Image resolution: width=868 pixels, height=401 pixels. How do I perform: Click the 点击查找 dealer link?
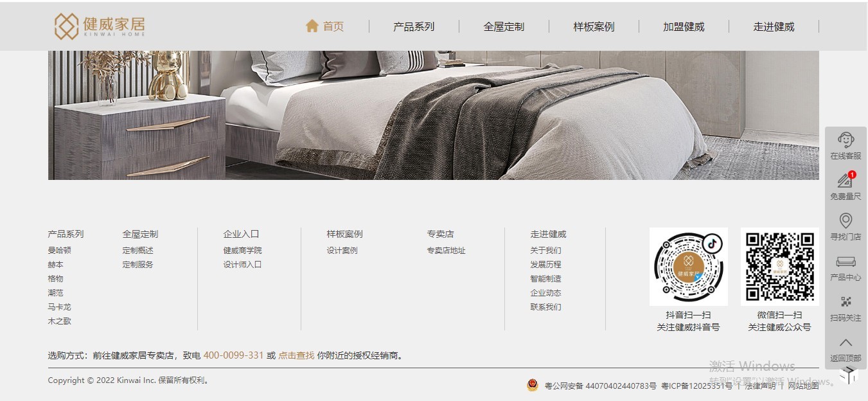pyautogui.click(x=296, y=355)
